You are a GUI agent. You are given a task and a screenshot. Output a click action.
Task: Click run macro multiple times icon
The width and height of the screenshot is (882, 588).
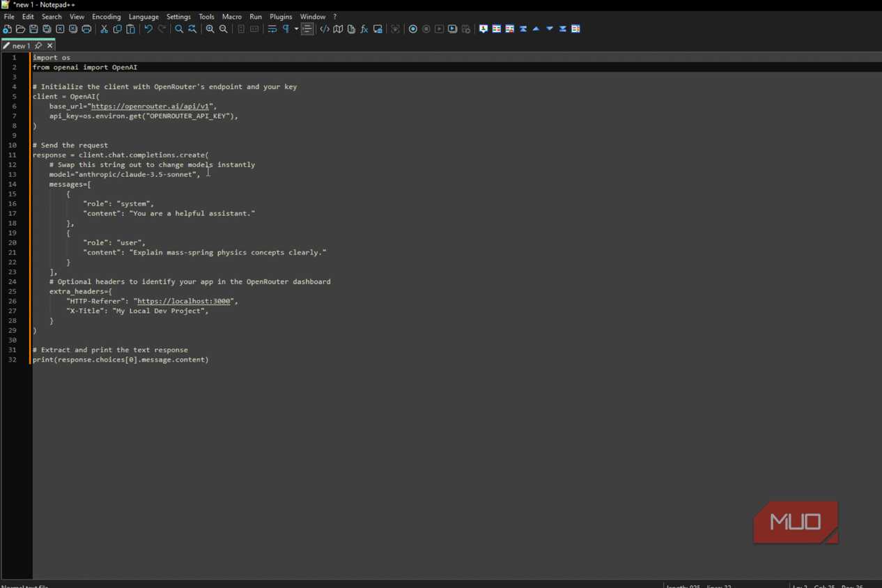452,29
